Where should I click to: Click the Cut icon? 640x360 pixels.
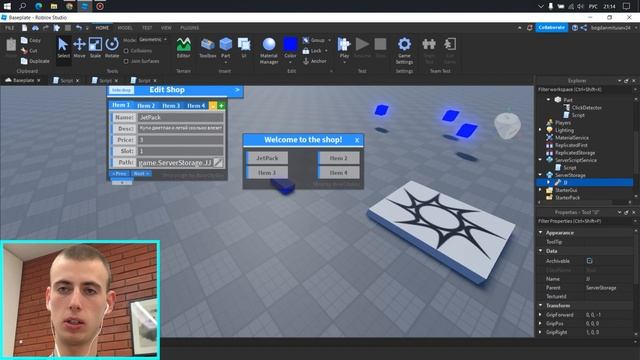(24, 51)
